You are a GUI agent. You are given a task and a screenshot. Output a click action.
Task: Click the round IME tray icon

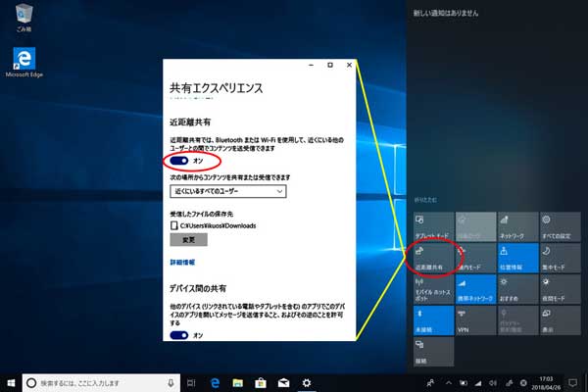(523, 383)
